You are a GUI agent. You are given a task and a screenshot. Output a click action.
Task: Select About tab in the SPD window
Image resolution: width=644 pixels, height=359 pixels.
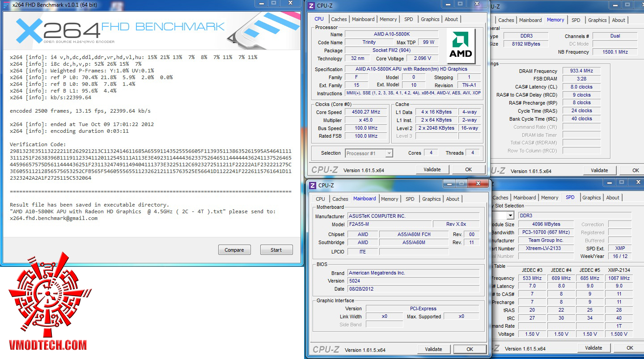(x=613, y=198)
